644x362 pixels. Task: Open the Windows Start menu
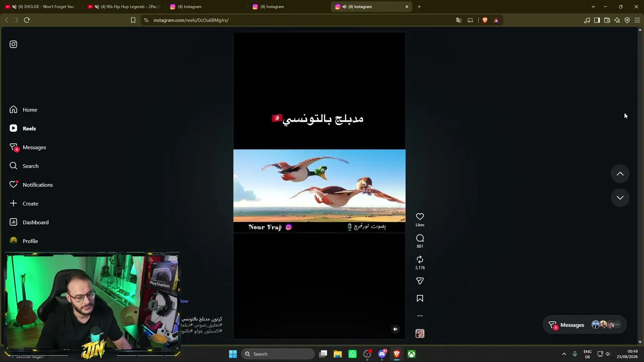(233, 354)
